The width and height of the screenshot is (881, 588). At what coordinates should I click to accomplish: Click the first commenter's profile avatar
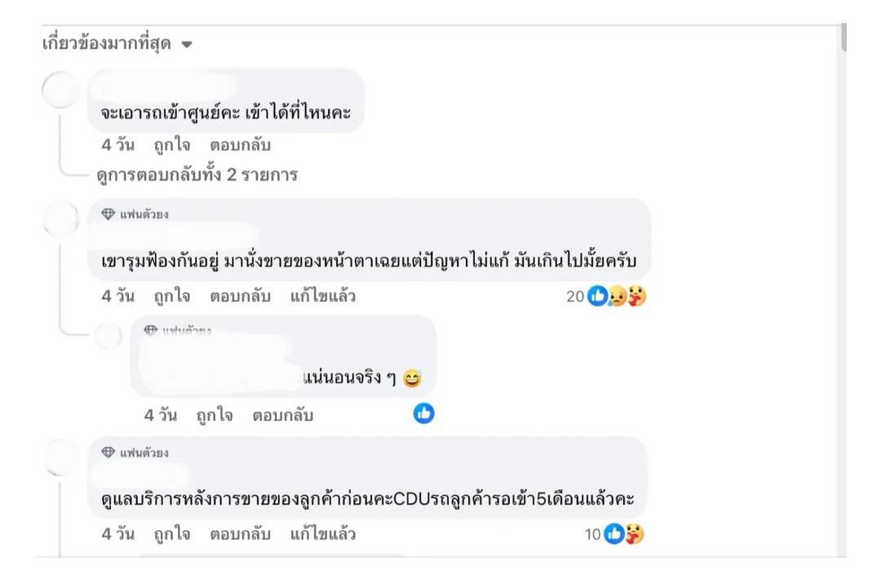tap(60, 90)
